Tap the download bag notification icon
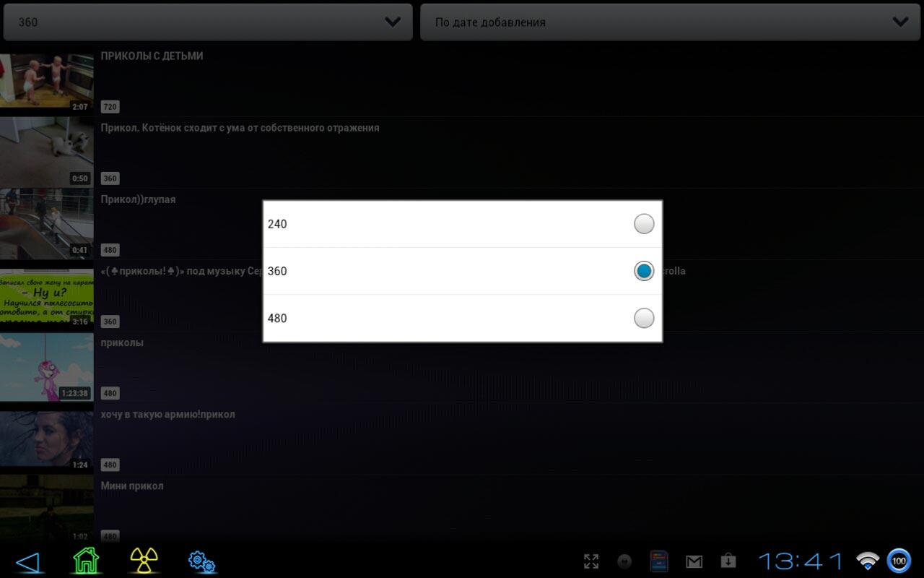 click(x=728, y=561)
